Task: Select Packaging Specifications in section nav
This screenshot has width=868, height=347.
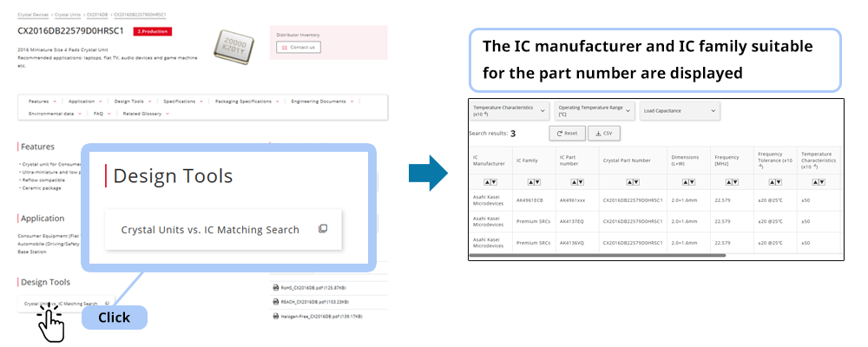Action: (247, 101)
